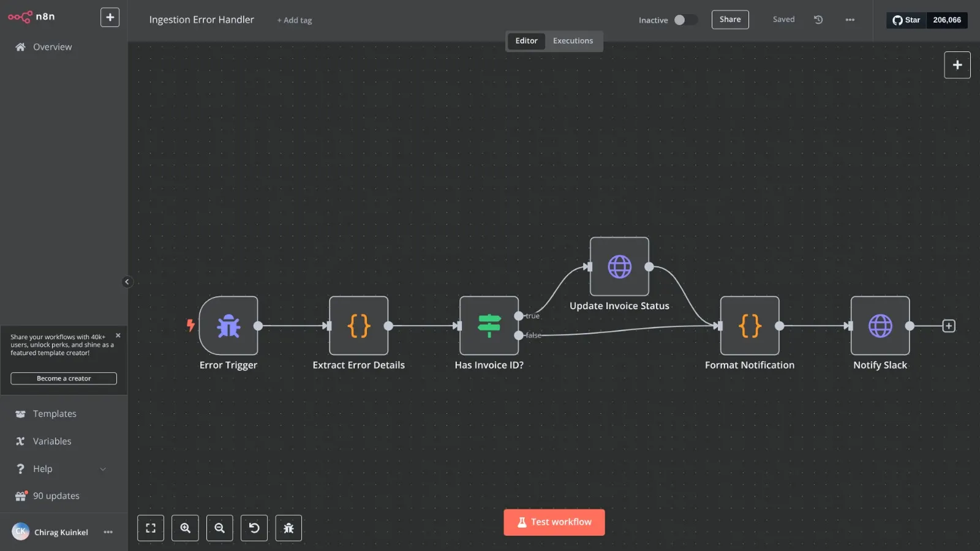
Task: Click the false output of Has Invoice ID?
Action: pyautogui.click(x=519, y=335)
